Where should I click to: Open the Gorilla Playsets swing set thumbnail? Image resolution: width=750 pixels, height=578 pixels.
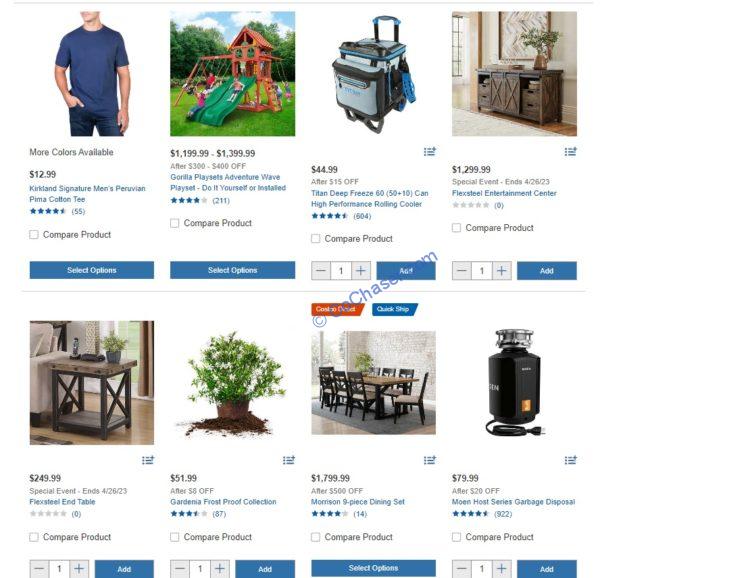232,74
